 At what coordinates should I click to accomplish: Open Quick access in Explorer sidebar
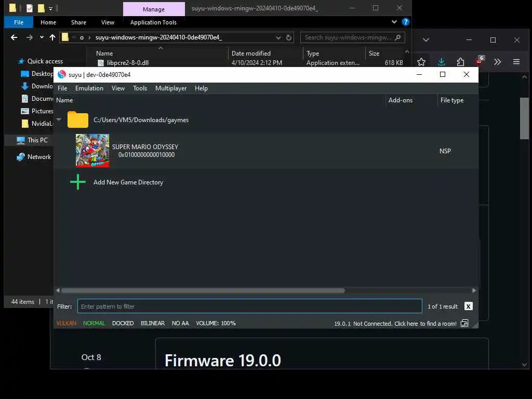[x=45, y=61]
